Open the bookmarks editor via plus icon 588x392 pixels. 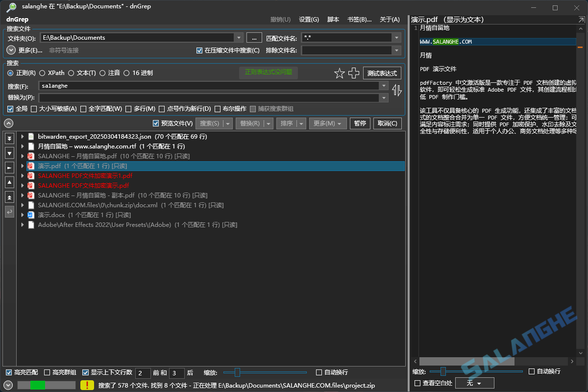pyautogui.click(x=353, y=73)
